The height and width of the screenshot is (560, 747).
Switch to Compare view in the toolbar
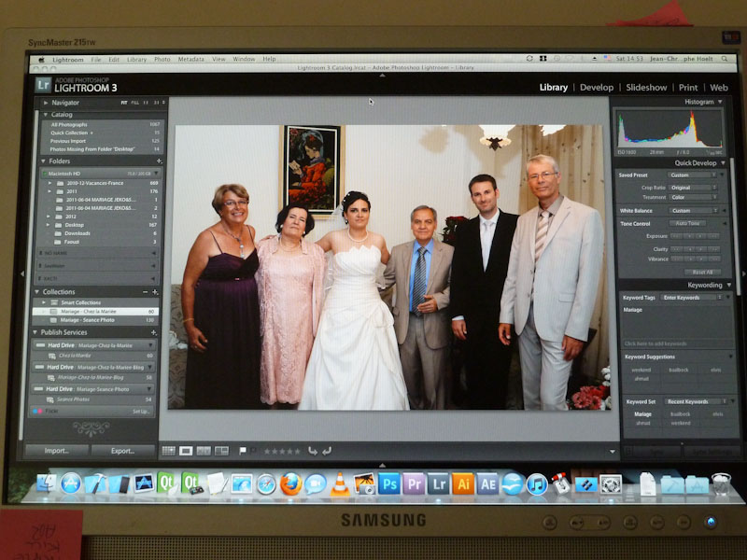(x=204, y=451)
